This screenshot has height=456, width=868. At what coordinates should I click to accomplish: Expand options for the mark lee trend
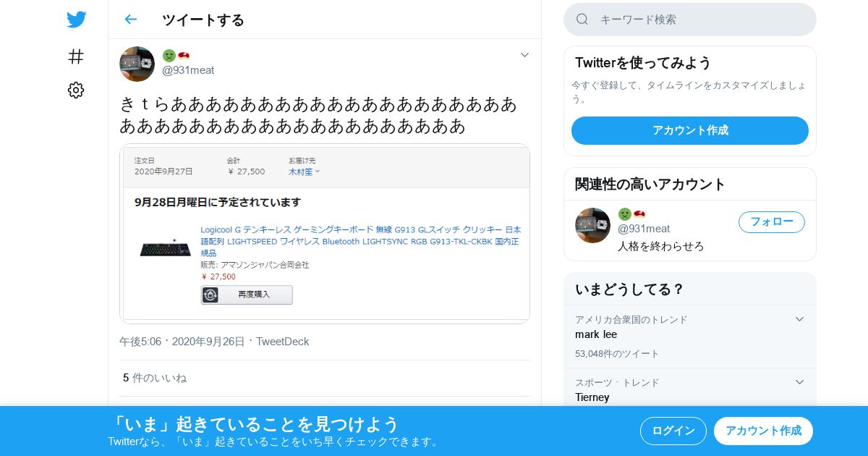[799, 319]
